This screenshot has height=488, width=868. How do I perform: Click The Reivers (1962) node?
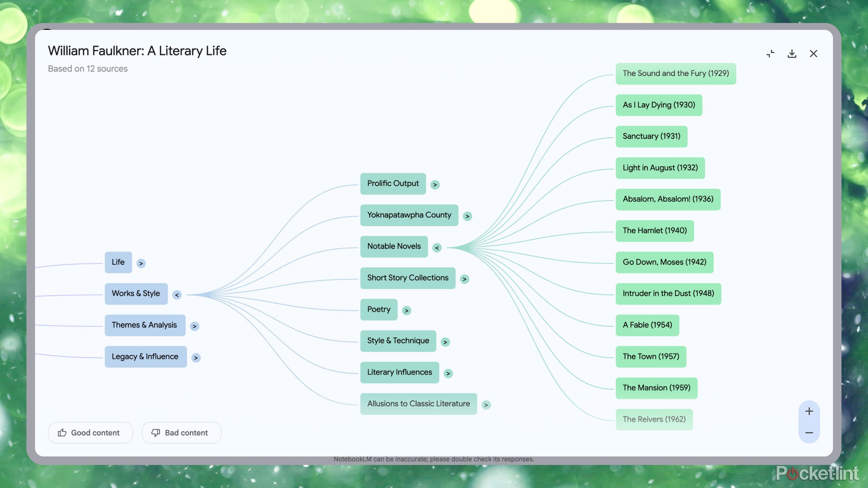(654, 420)
